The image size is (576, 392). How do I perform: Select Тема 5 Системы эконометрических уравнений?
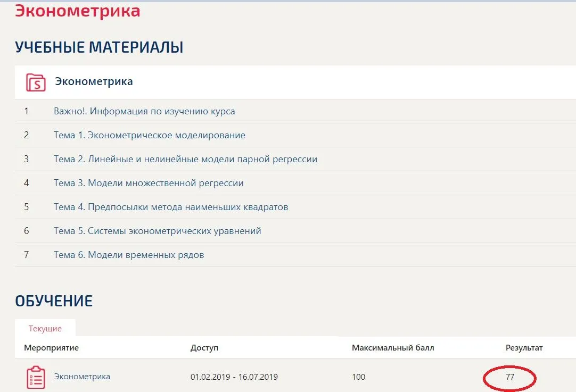click(x=157, y=231)
